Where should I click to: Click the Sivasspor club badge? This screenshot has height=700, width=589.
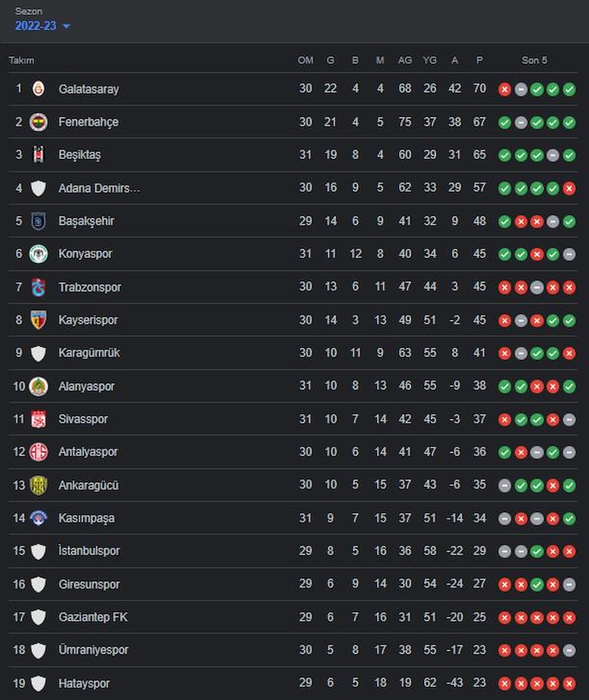pyautogui.click(x=38, y=419)
